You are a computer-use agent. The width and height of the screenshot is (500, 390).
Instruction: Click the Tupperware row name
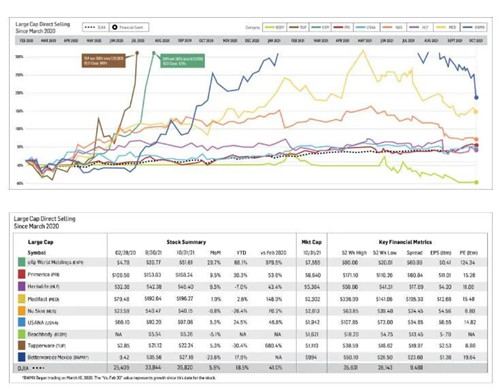46,346
